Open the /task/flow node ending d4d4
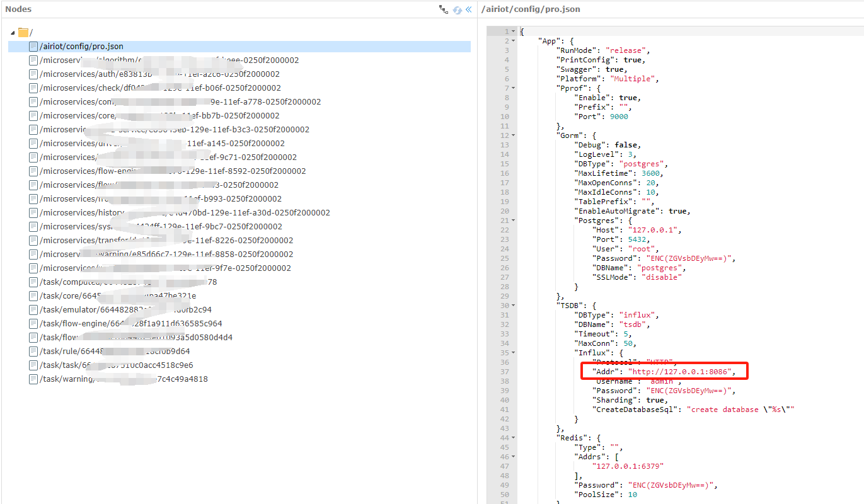The height and width of the screenshot is (504, 864). click(135, 338)
